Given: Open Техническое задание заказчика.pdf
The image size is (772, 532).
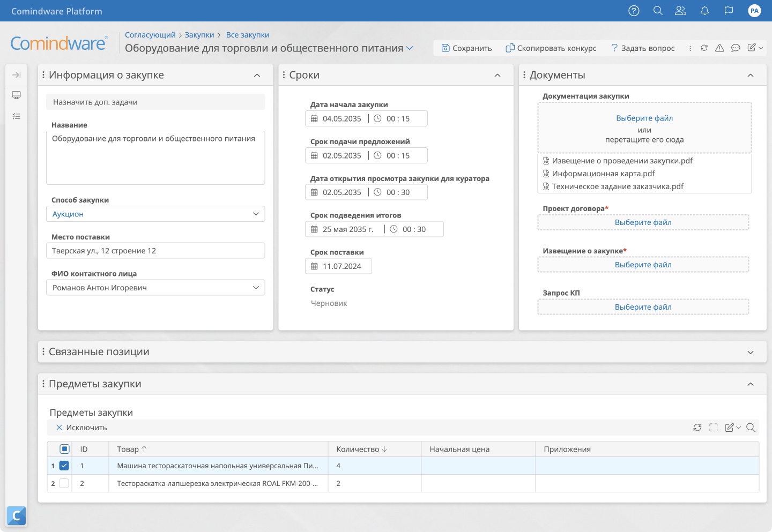Looking at the screenshot, I should point(618,186).
